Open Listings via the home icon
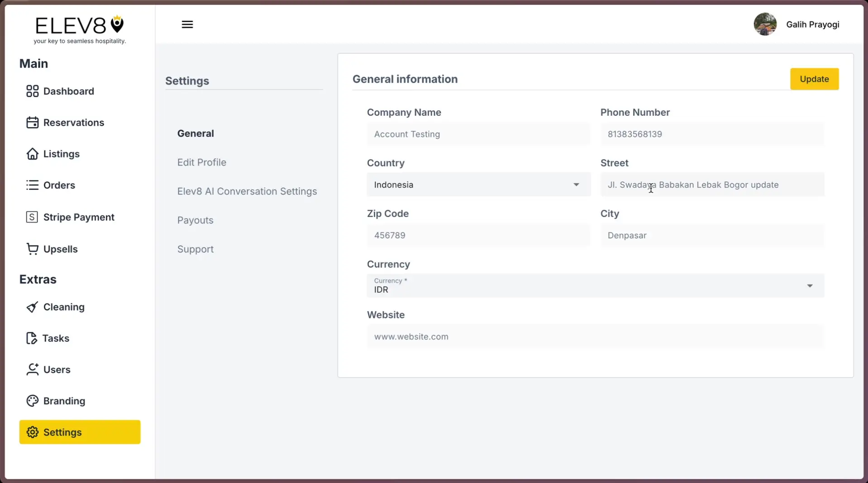 [x=32, y=154]
